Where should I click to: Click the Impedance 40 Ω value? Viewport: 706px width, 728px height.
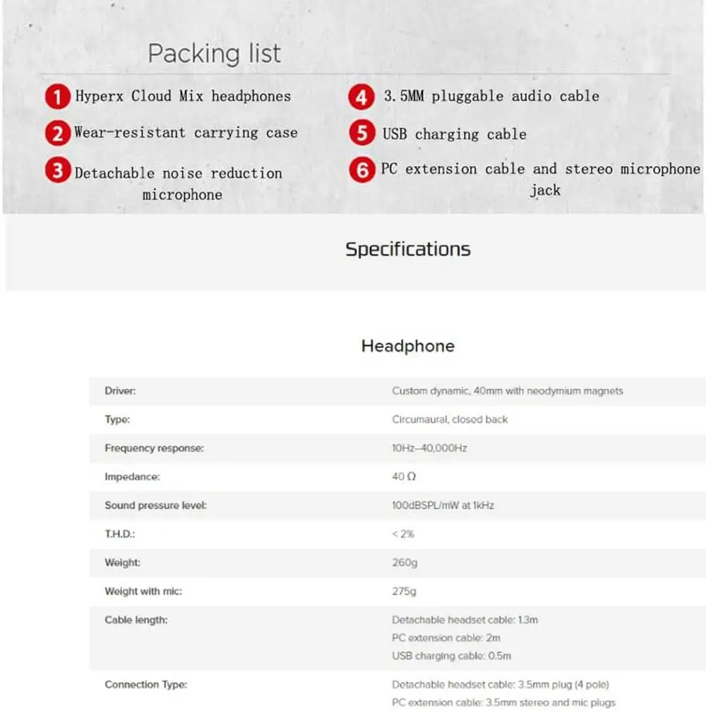[404, 477]
